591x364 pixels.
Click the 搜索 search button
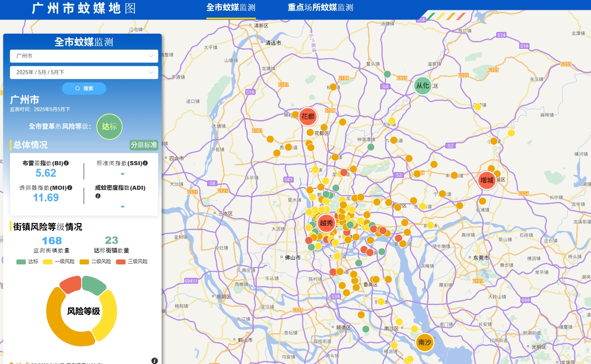click(x=84, y=89)
